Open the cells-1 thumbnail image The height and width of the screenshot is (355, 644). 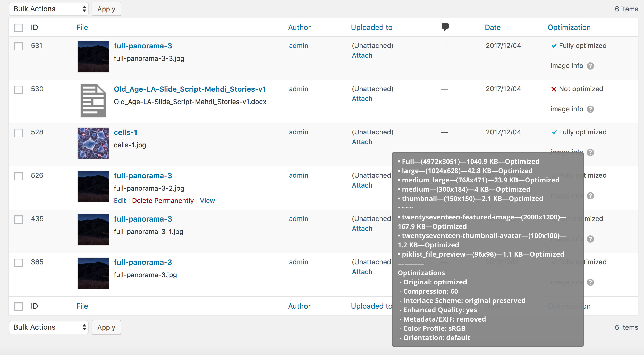coord(93,143)
